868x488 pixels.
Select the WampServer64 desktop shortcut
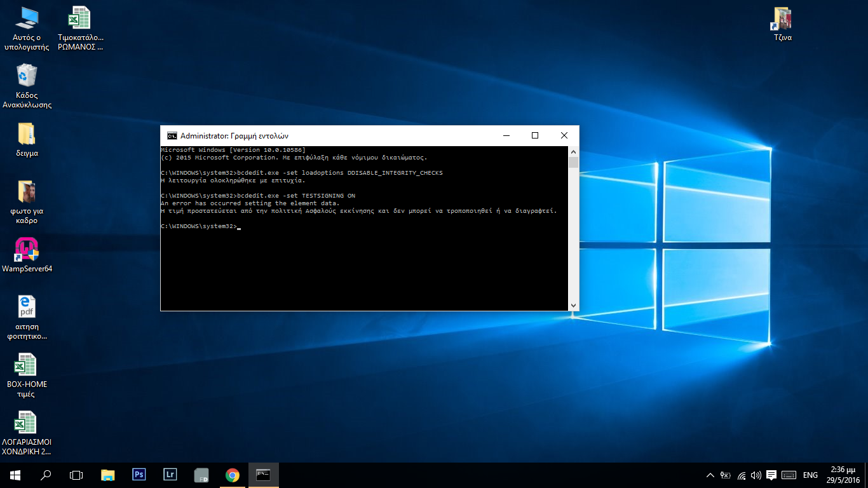point(27,250)
